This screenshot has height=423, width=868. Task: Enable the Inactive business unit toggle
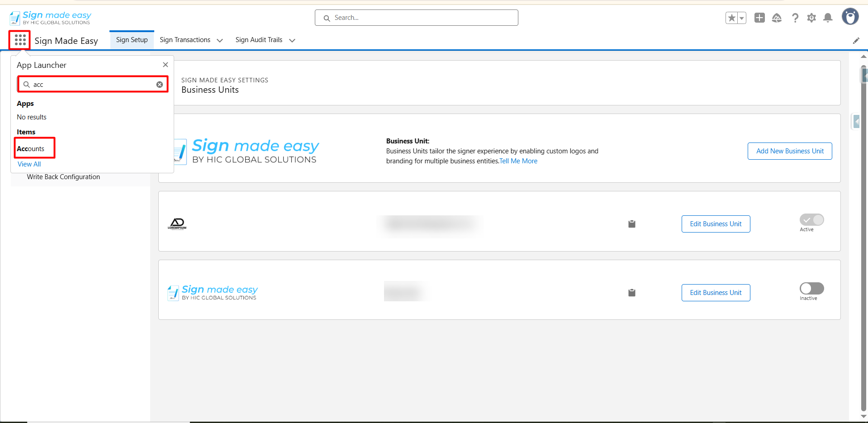coord(811,289)
